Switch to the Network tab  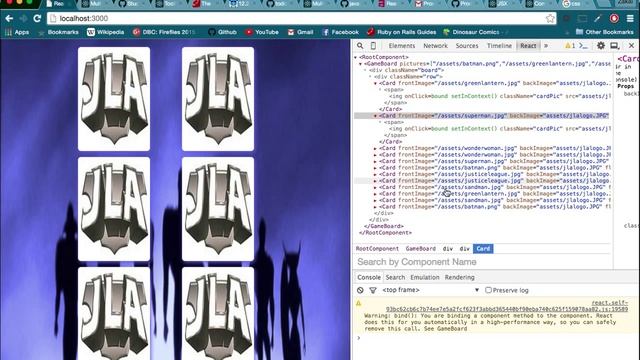436,46
